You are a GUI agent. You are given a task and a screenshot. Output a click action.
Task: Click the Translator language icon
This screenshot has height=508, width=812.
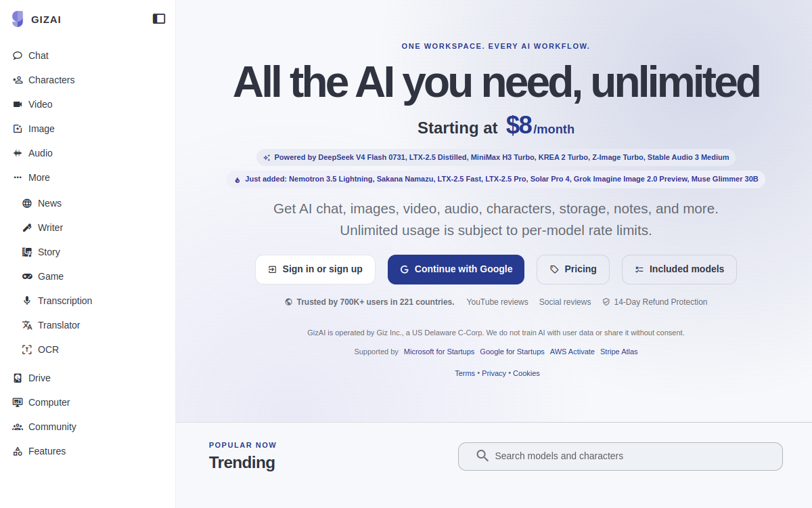[x=27, y=325]
